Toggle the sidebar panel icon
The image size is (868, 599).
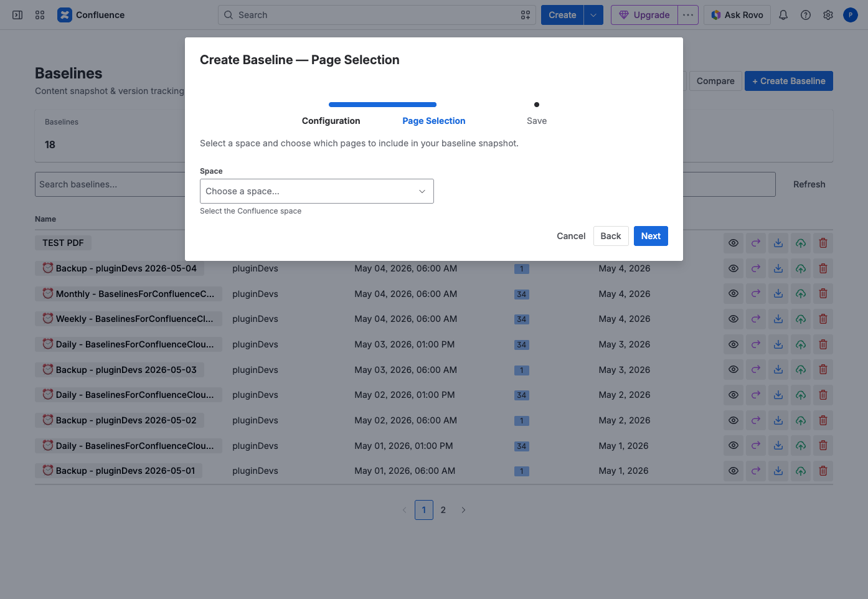(x=17, y=15)
